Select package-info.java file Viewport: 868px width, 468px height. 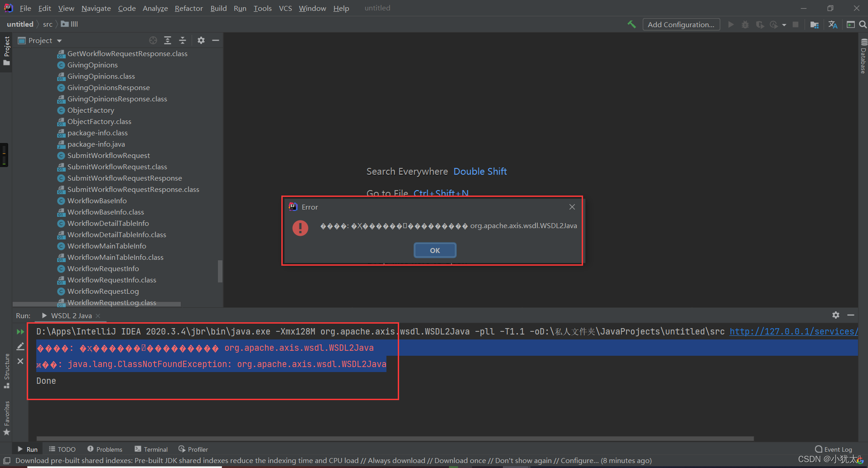[x=96, y=144]
